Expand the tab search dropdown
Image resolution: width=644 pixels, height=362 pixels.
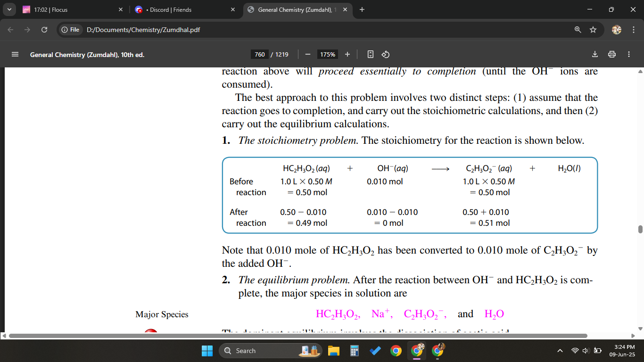point(9,9)
